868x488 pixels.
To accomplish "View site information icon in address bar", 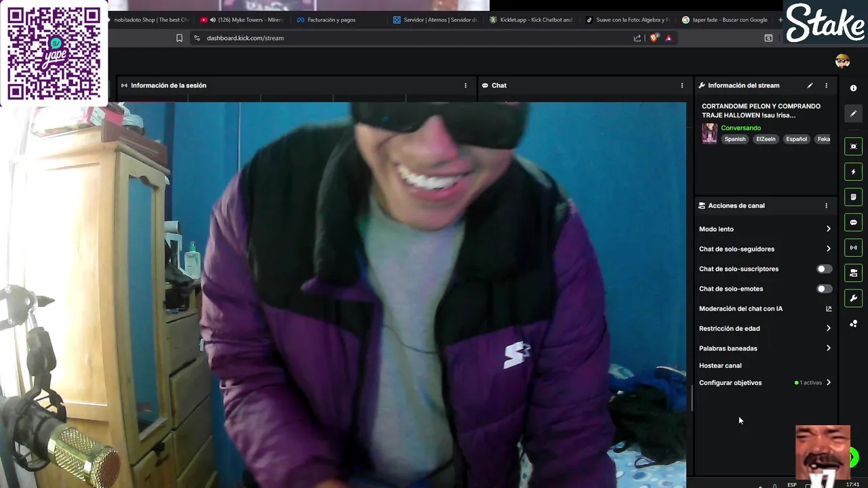I will pos(197,38).
